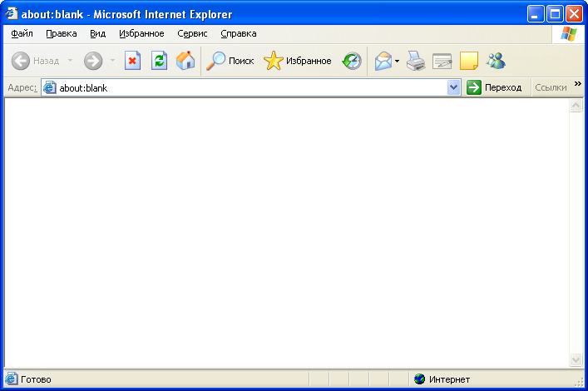Click the page icon in address bar
588x391 pixels.
click(50, 88)
